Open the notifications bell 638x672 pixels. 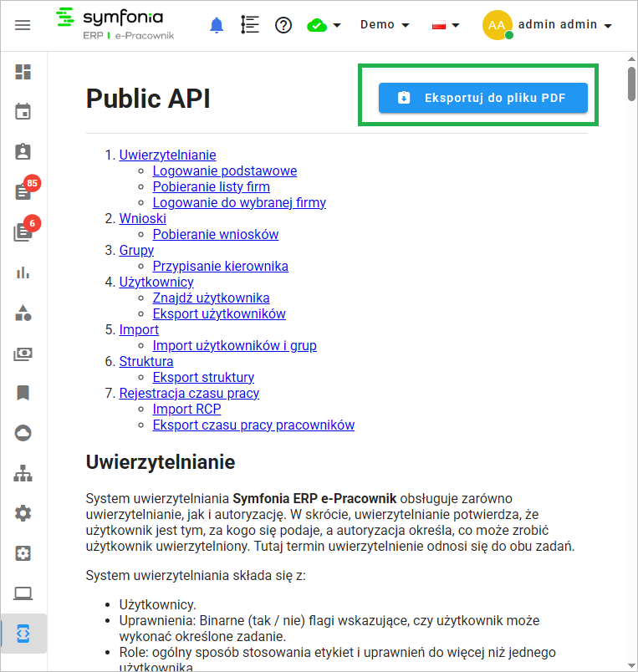pos(217,25)
